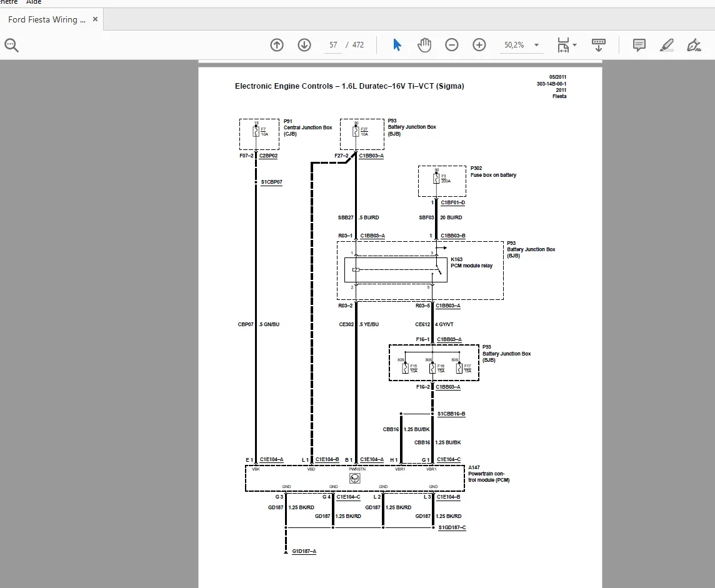Click the C2BP02 connector label
This screenshot has width=715, height=588.
(269, 156)
